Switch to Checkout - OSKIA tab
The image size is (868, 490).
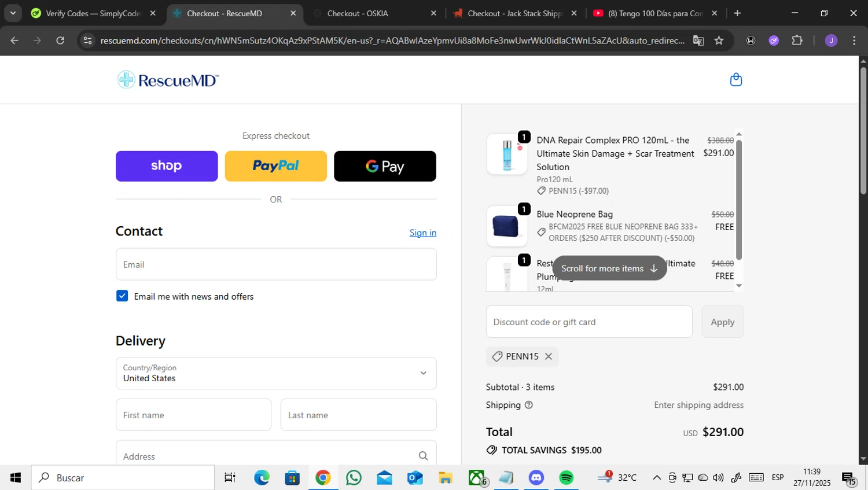pos(373,13)
